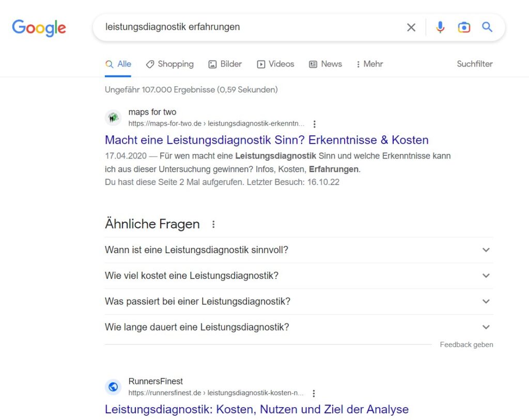This screenshot has width=529, height=420.
Task: Open 'Leistungsdiagnostik: Kosten, Nutzen und Ziel' result
Action: point(257,409)
